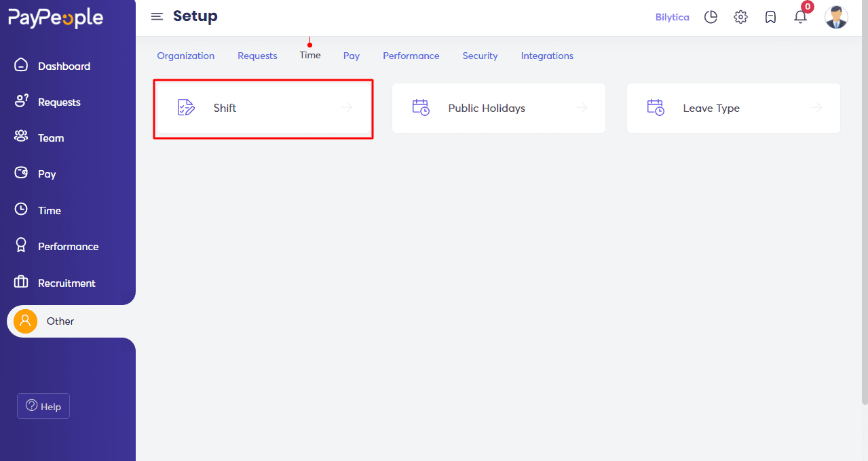Click the Help button

(x=43, y=406)
